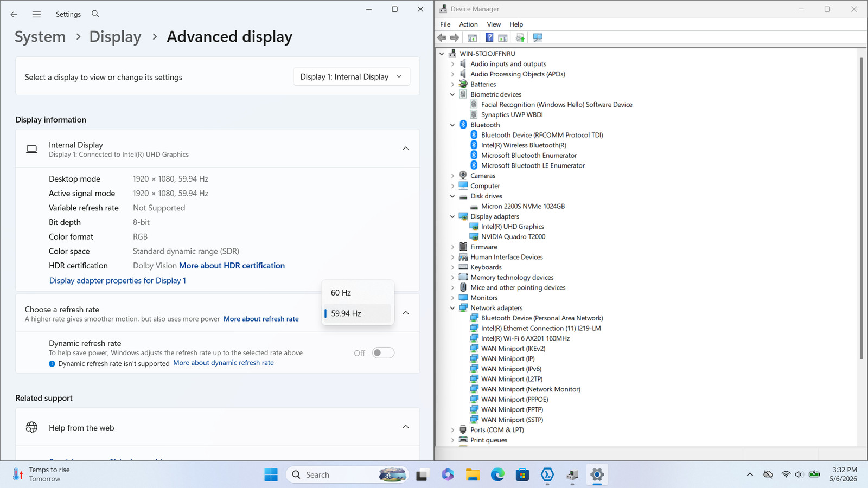This screenshot has width=868, height=488.
Task: Open the Action menu in Device Manager
Action: coord(468,24)
